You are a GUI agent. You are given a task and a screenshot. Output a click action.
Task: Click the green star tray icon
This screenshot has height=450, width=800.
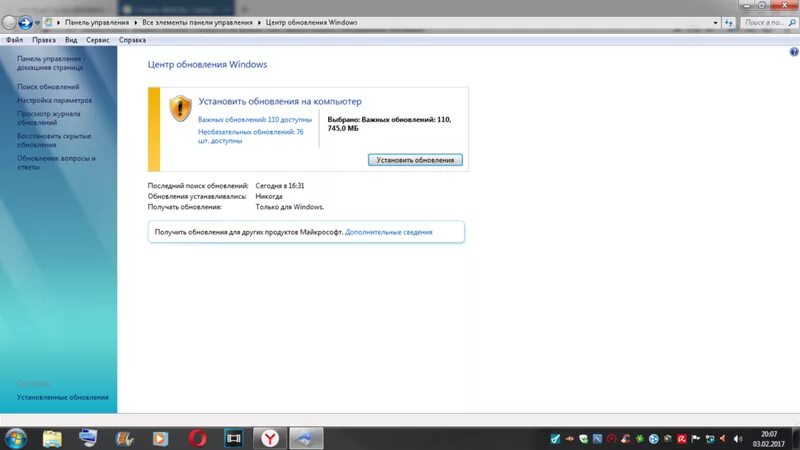pos(639,439)
